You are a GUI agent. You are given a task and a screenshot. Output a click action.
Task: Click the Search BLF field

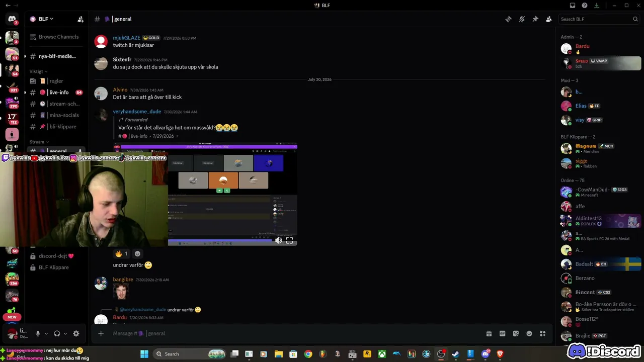[x=599, y=19]
